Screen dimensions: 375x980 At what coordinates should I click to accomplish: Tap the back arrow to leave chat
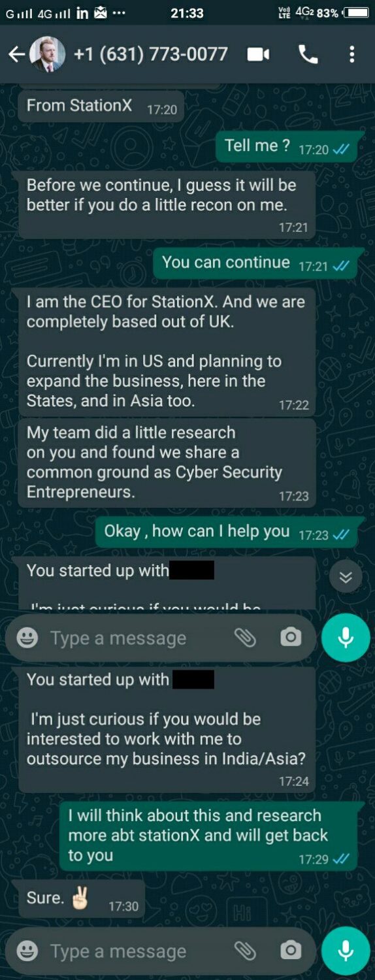tap(16, 54)
